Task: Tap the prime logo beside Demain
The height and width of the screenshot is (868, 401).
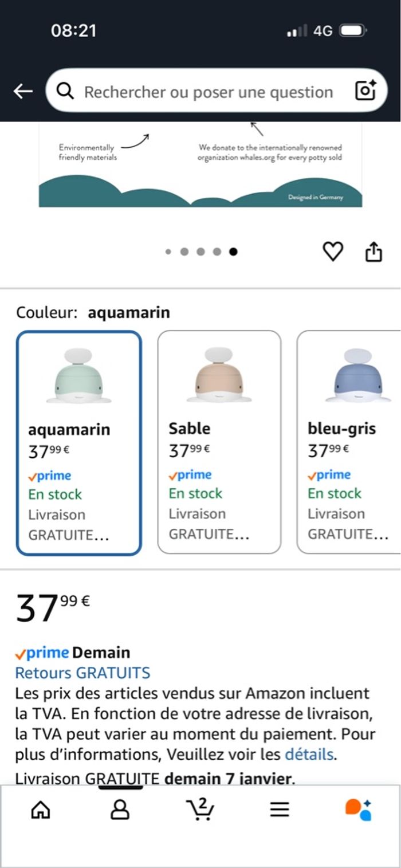Action: click(x=42, y=653)
